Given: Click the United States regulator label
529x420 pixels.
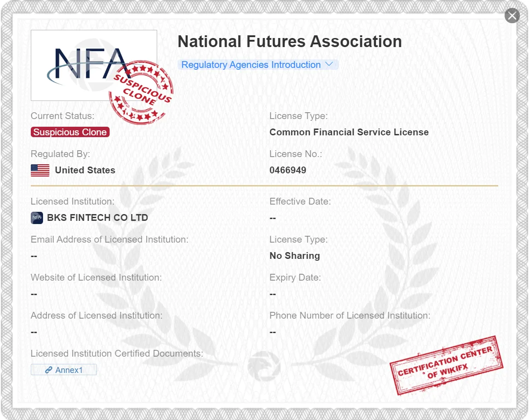Looking at the screenshot, I should pyautogui.click(x=85, y=170).
